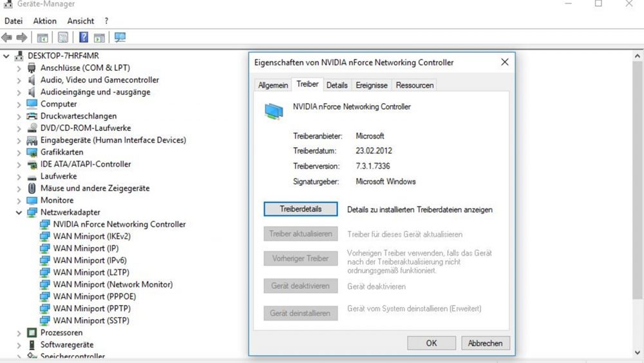Open the Aktion menu
The image size is (644, 363).
(45, 21)
